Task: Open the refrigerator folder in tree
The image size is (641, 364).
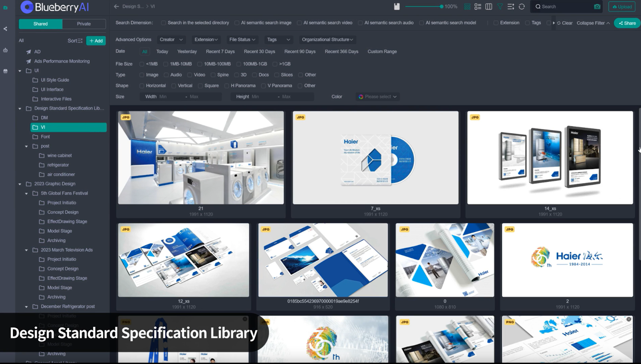Action: pos(58,165)
